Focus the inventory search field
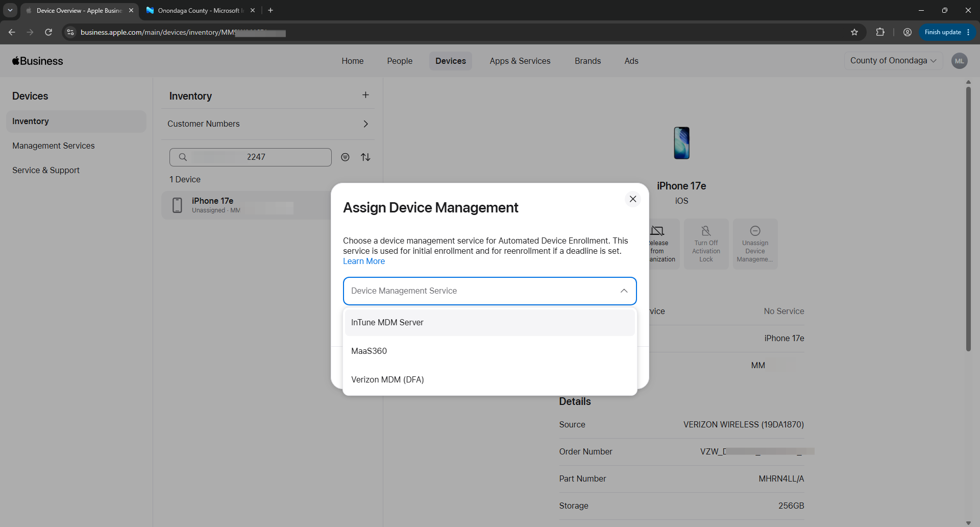980x527 pixels. (x=251, y=157)
